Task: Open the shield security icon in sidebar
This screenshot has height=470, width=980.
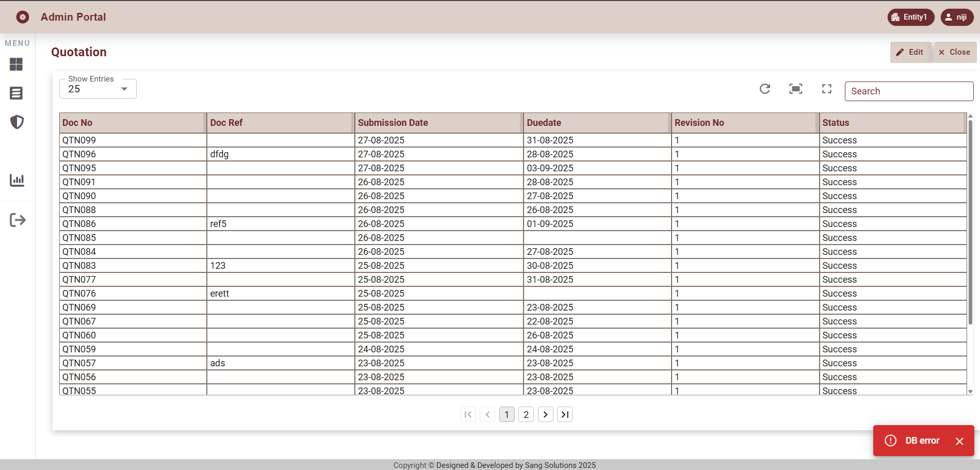Action: 17,122
